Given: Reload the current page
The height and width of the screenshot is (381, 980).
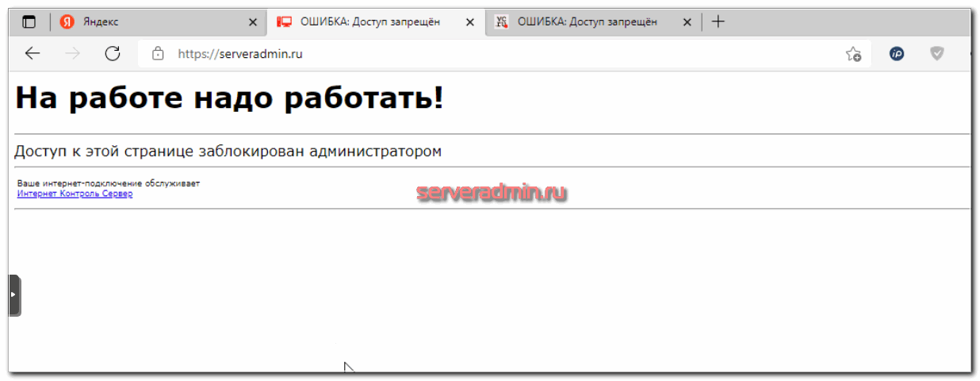Looking at the screenshot, I should 113,54.
